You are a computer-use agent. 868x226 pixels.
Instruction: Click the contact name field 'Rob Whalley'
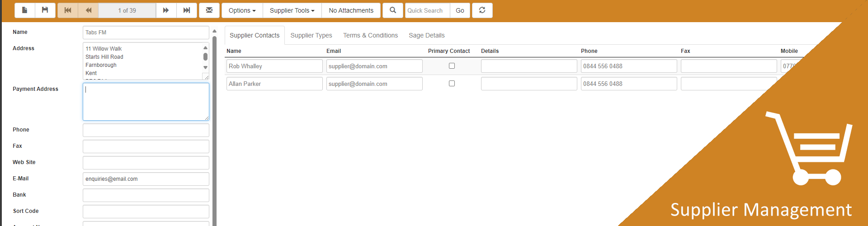(x=274, y=66)
